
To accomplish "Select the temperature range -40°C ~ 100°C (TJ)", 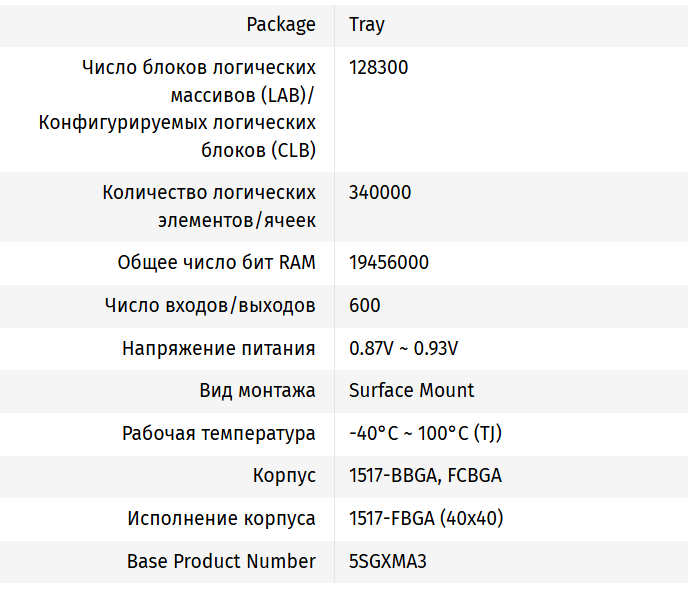I will [425, 433].
